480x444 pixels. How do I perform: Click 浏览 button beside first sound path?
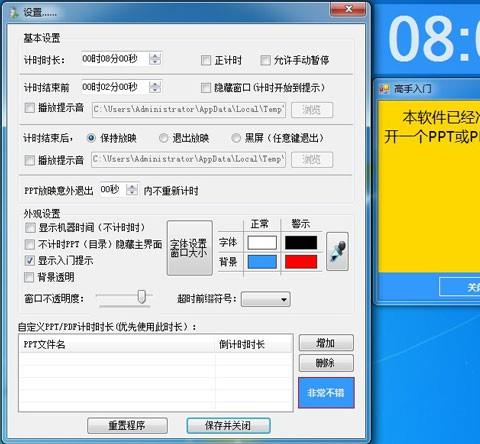tap(312, 110)
